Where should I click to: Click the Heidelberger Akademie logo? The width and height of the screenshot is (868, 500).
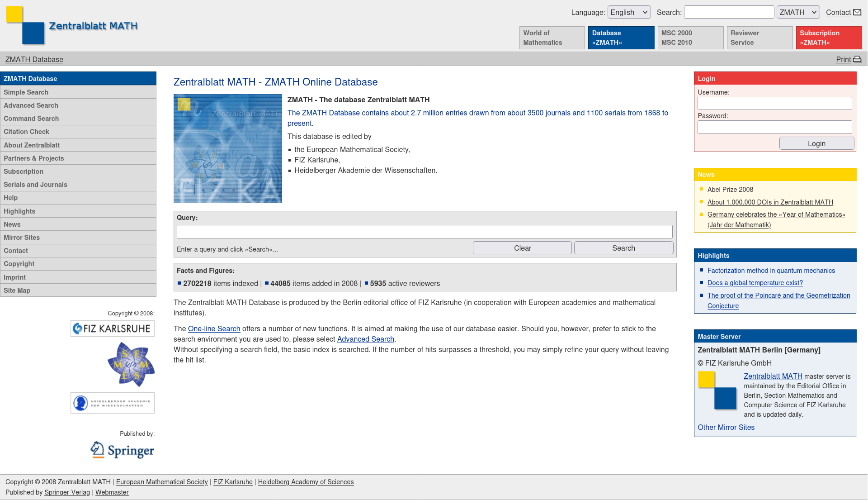click(x=113, y=403)
